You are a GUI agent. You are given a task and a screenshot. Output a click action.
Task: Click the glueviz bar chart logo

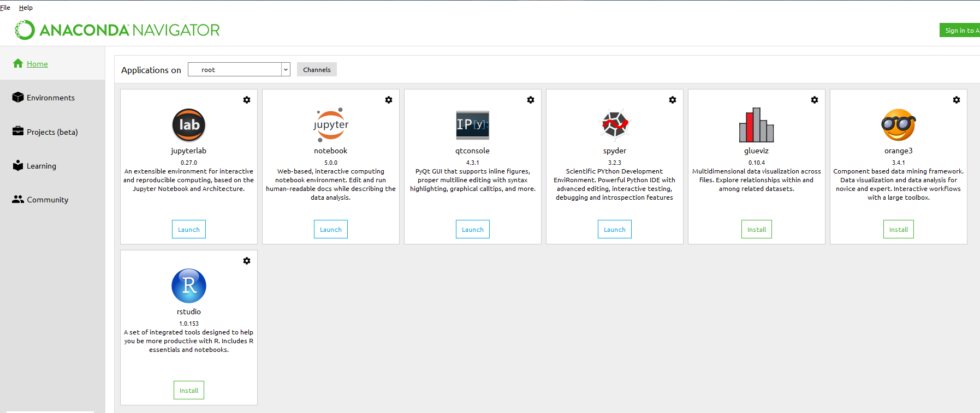click(757, 125)
